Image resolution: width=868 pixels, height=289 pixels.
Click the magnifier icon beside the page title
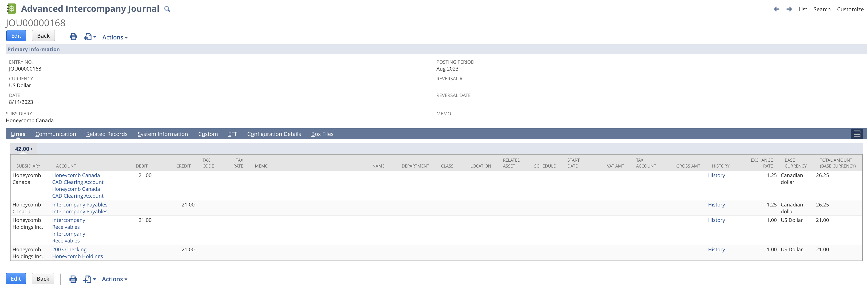(167, 9)
